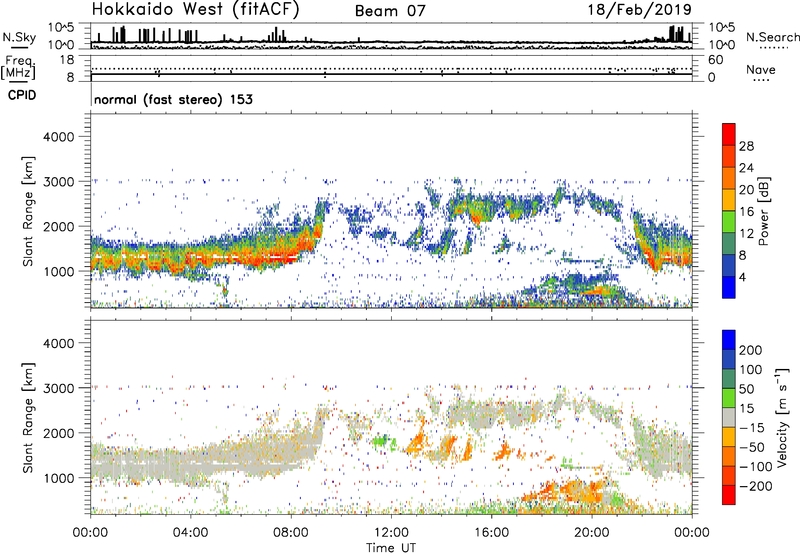Click the blue bottom of power colorbar
The image size is (800, 554).
(729, 287)
